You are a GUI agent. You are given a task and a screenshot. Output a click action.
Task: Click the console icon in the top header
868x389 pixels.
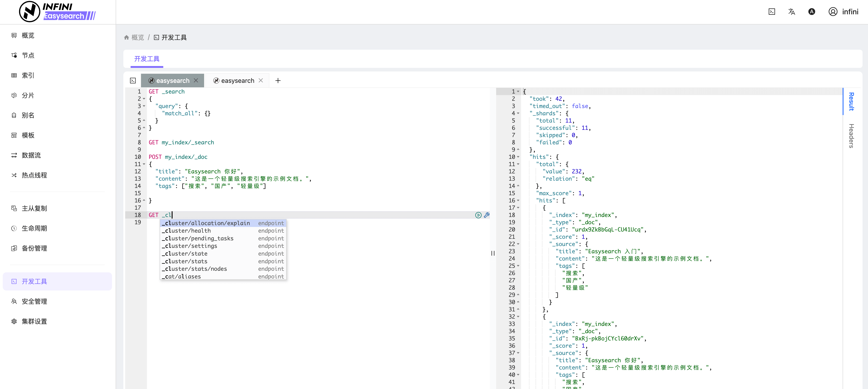coord(772,12)
